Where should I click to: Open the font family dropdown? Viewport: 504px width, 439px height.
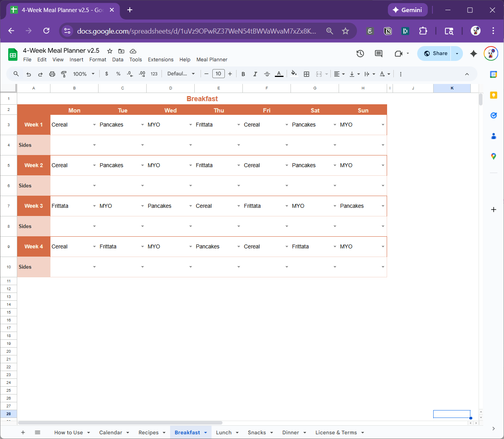click(181, 74)
